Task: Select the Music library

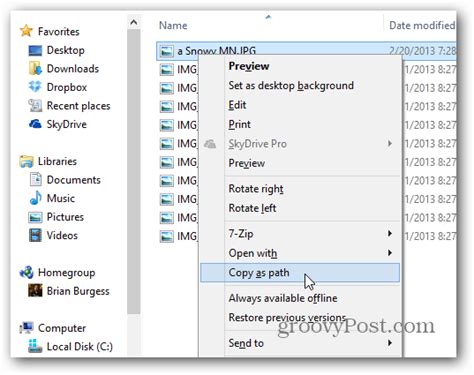Action: [61, 198]
